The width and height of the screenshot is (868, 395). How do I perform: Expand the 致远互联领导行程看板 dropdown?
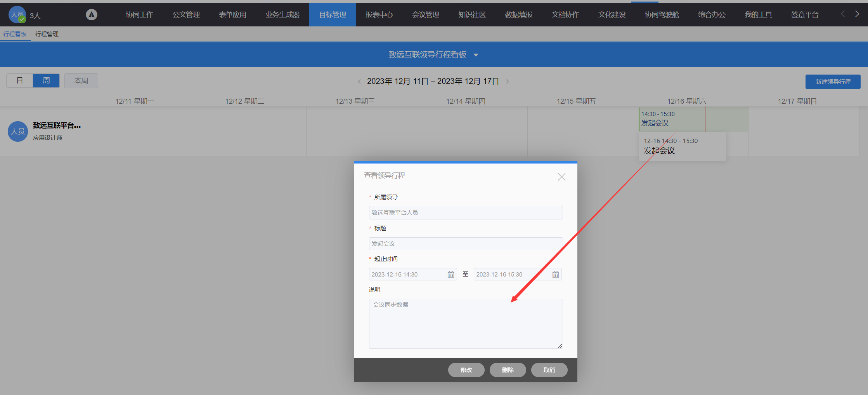point(476,55)
